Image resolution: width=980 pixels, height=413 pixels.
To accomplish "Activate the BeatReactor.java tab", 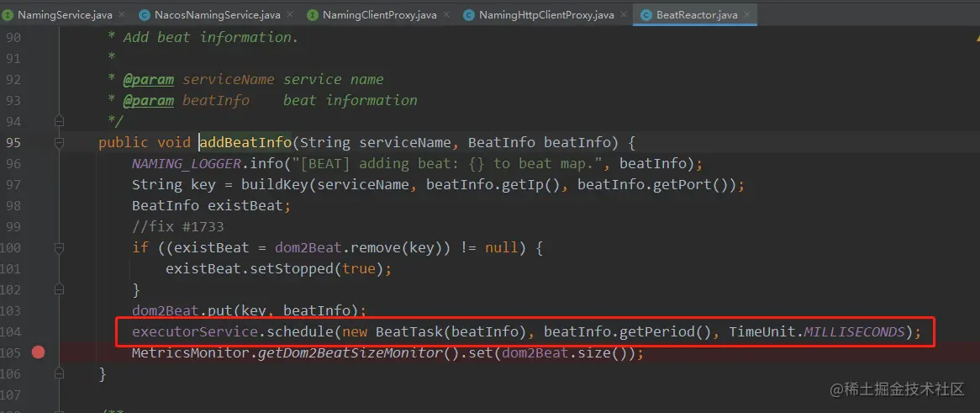I will (697, 14).
